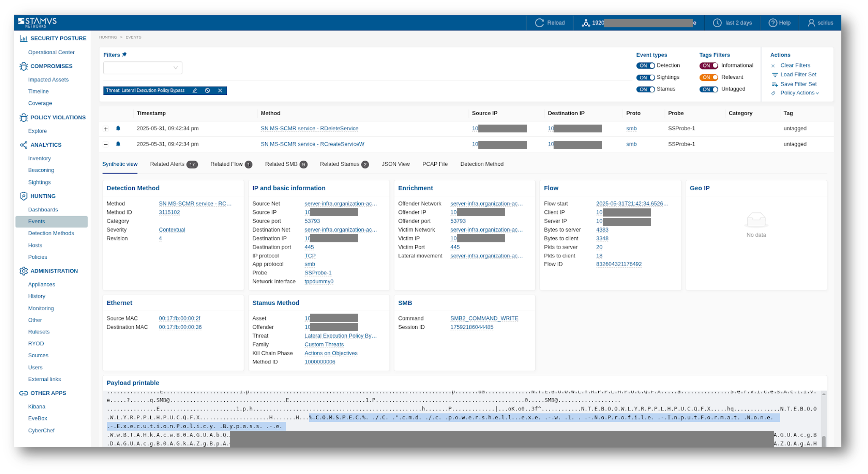Remove the Lateral Execution Policy Bypass filter
868x474 pixels.
pyautogui.click(x=220, y=90)
